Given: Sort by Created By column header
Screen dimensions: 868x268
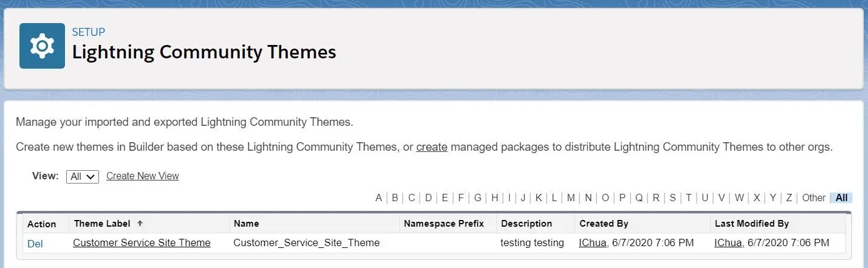Looking at the screenshot, I should click(604, 224).
